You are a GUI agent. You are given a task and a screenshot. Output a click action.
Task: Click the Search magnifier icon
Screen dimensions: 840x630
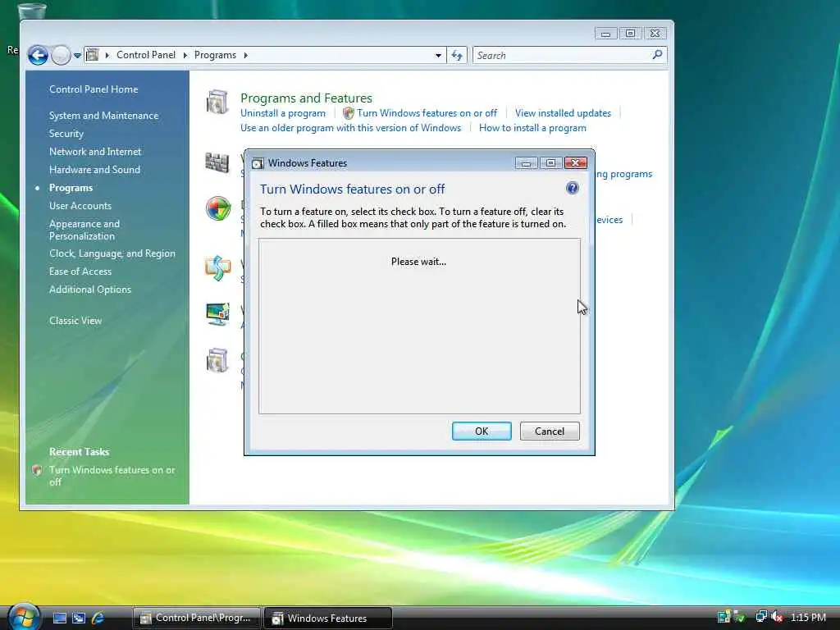tap(657, 55)
